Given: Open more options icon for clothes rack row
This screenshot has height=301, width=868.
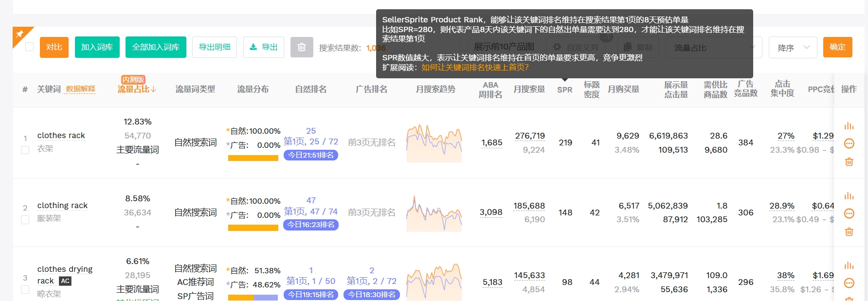Looking at the screenshot, I should click(849, 143).
